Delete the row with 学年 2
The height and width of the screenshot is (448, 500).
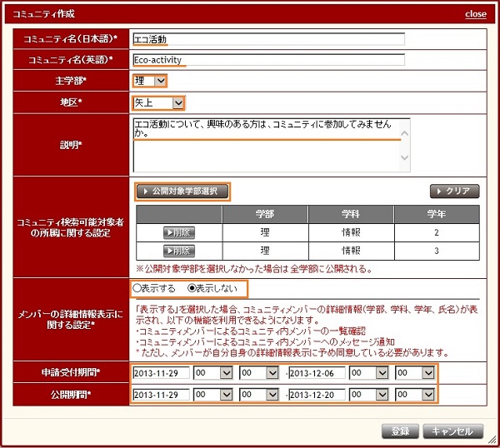179,232
